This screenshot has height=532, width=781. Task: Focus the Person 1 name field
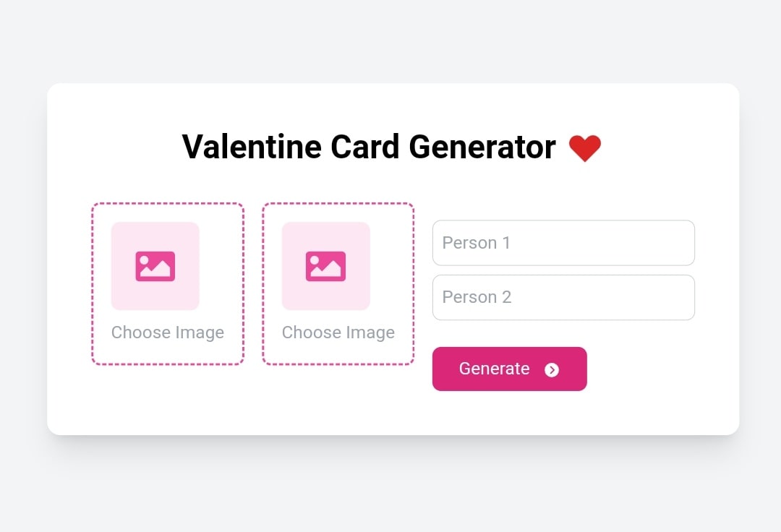tap(615, 243)
